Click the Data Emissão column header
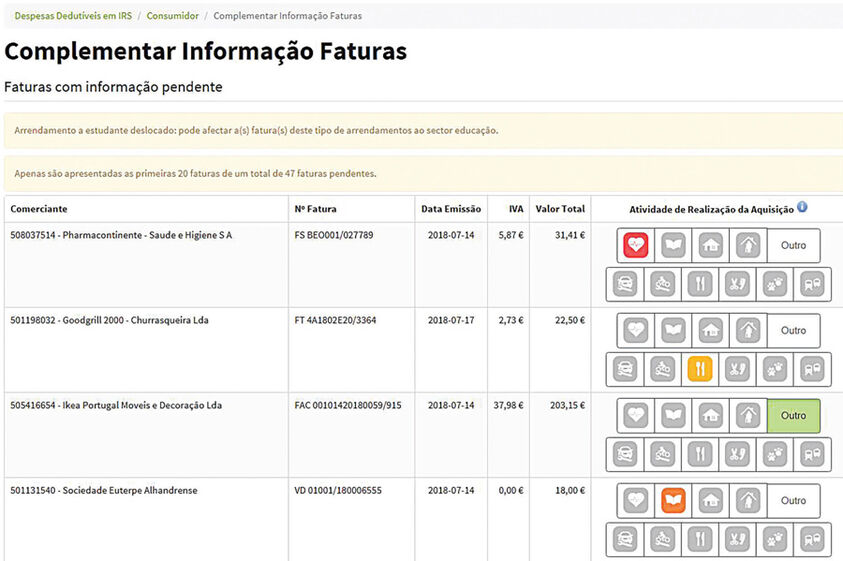The height and width of the screenshot is (561, 843). pos(451,209)
